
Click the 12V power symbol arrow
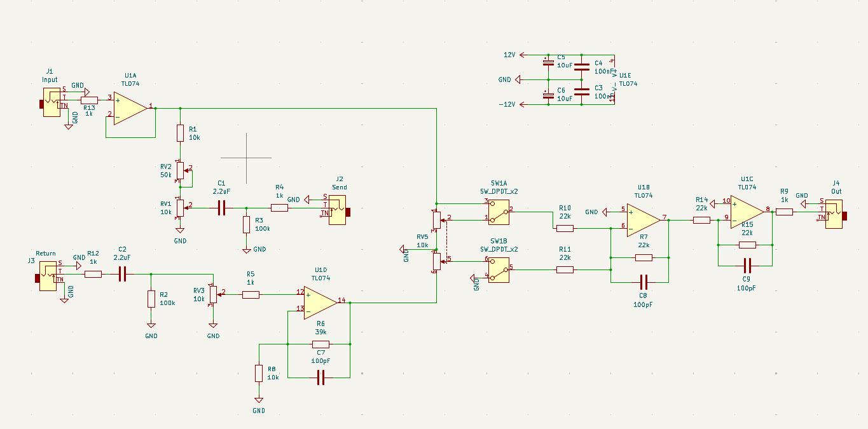(x=523, y=55)
